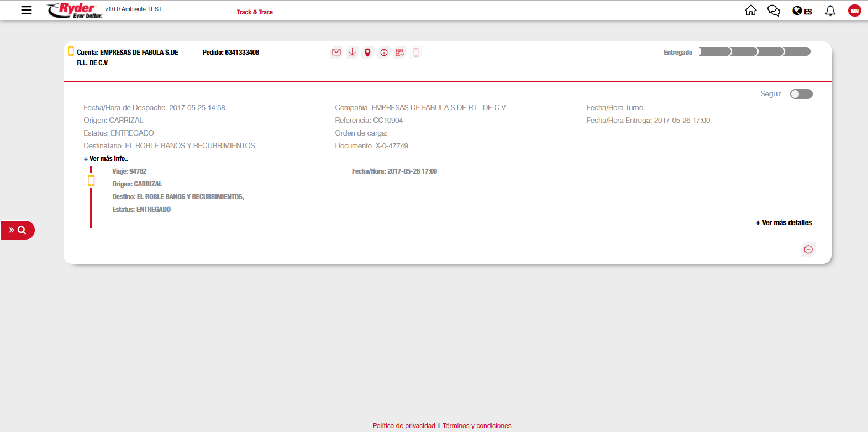Toggle the Seguir switch
868x432 pixels.
(801, 94)
